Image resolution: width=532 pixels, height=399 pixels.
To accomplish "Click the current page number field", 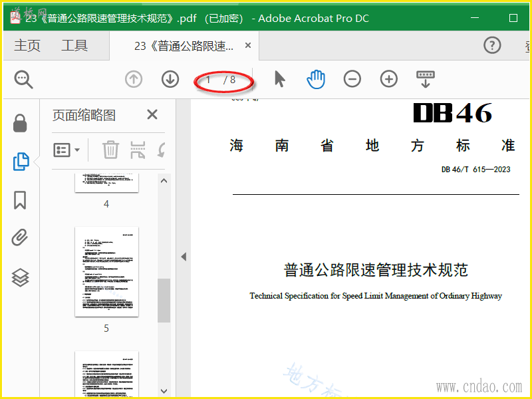I will (x=208, y=80).
